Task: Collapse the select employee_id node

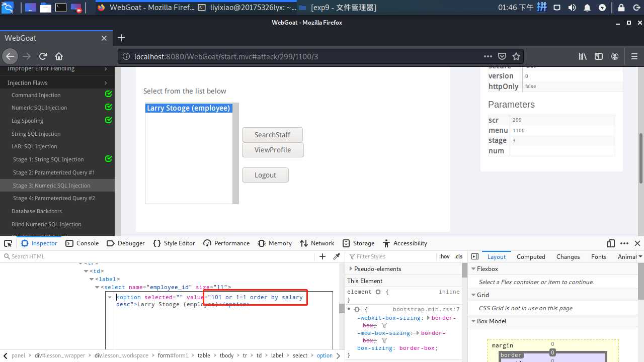Action: coord(97,287)
